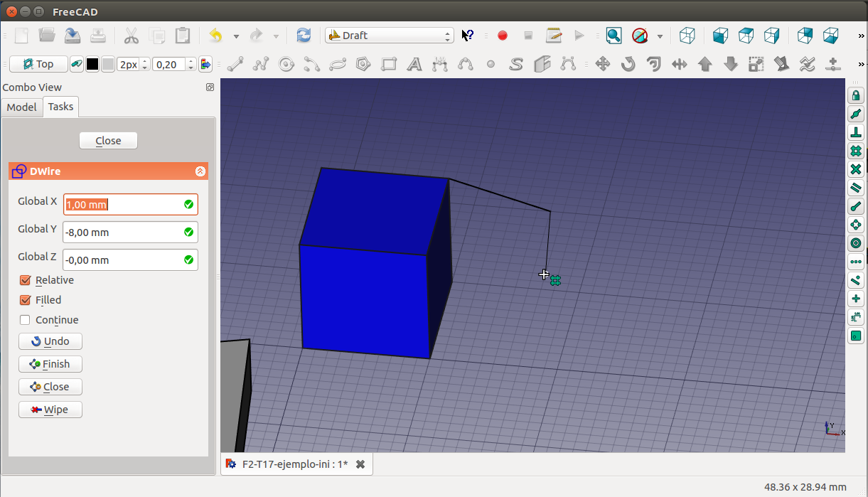Open the Draft workbench dropdown
Screen dimensions: 868x497
coord(389,36)
